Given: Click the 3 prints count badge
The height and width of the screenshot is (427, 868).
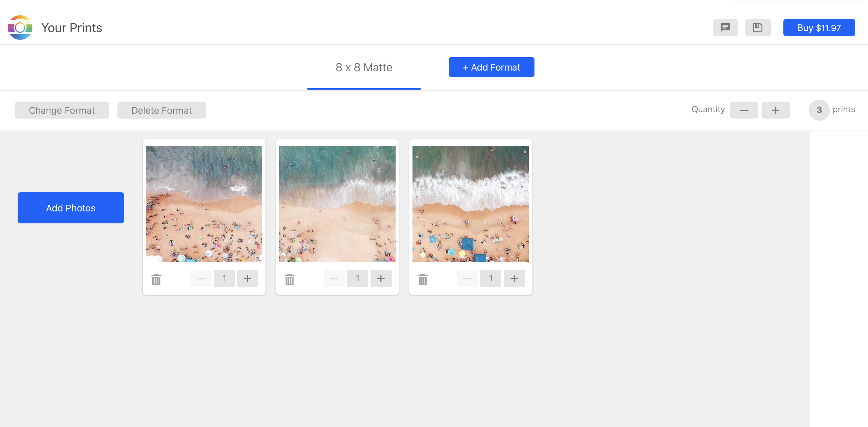Looking at the screenshot, I should coord(819,110).
